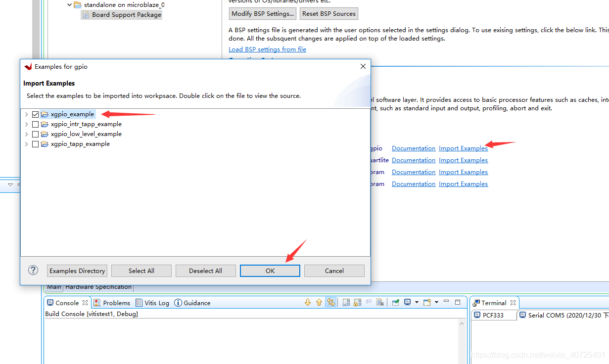609x364 pixels.
Task: Open Load BSP settings from file link
Action: (x=267, y=49)
